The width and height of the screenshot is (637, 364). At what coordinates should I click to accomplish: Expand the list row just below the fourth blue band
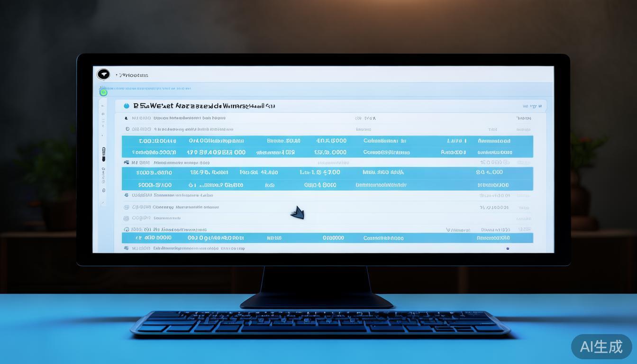(126, 195)
